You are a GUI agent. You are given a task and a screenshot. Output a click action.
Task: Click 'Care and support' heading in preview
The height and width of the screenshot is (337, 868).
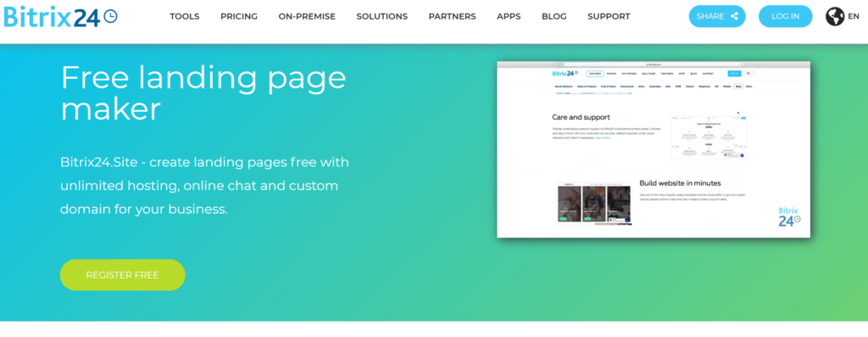(581, 117)
